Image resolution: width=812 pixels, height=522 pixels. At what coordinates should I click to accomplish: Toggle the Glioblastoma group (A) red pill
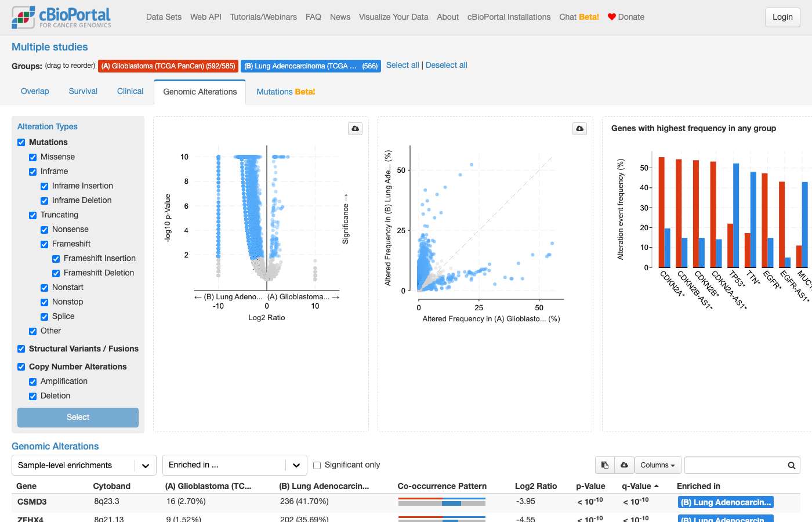point(168,66)
